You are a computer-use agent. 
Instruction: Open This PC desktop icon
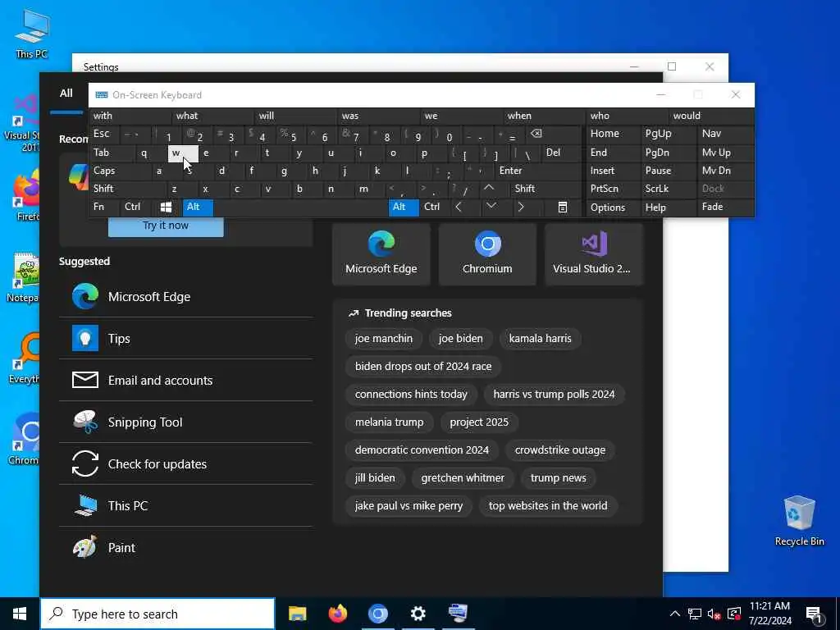click(32, 33)
